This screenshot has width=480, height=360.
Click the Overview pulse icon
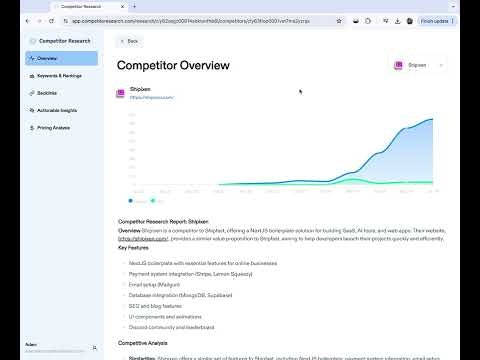(32, 58)
